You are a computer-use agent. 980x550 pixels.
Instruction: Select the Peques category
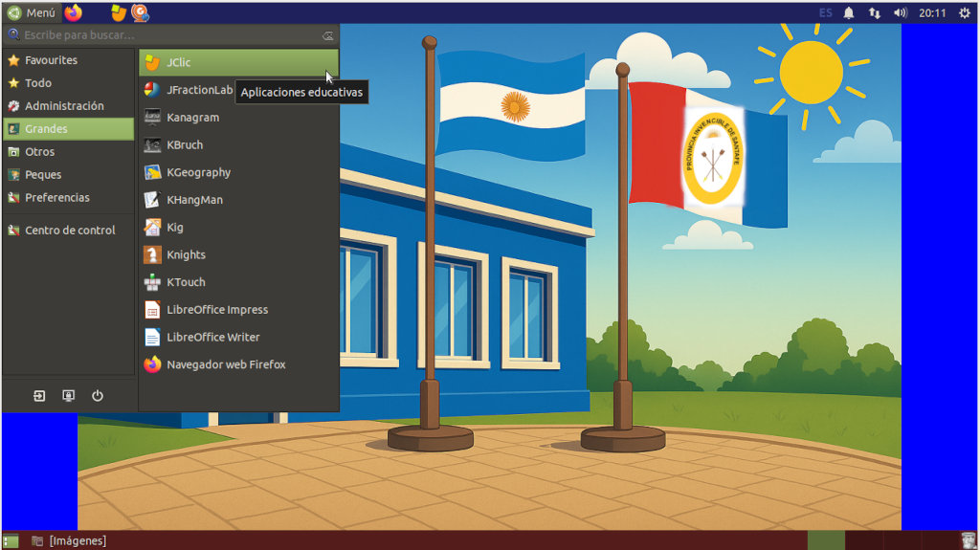(x=43, y=175)
